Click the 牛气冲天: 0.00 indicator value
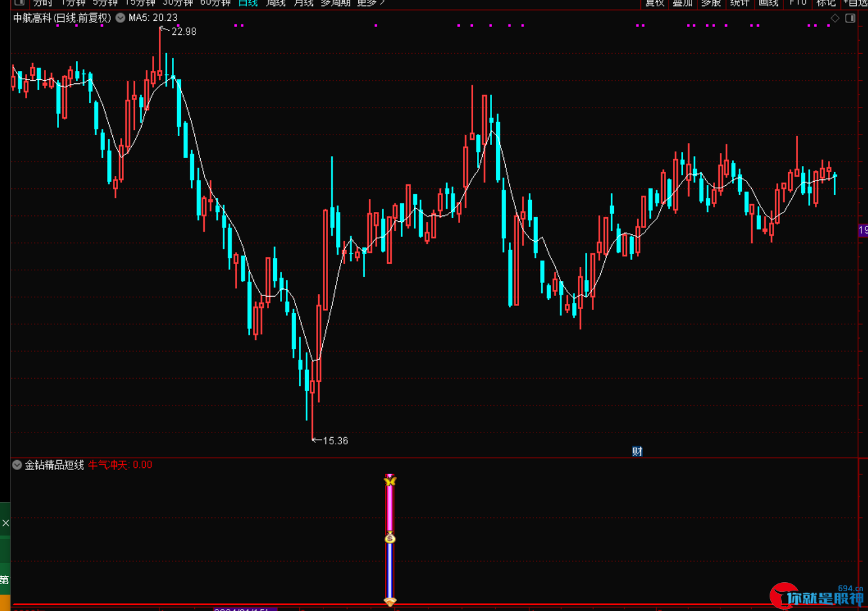868x611 pixels. [120, 465]
